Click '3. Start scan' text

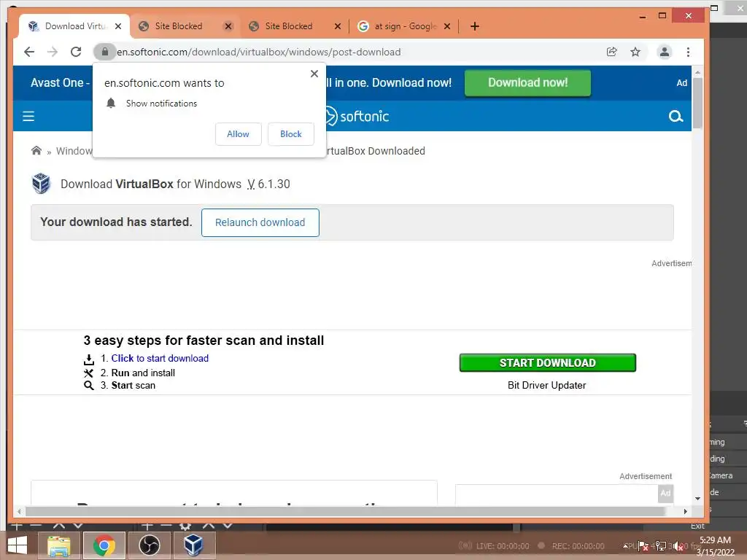click(128, 385)
